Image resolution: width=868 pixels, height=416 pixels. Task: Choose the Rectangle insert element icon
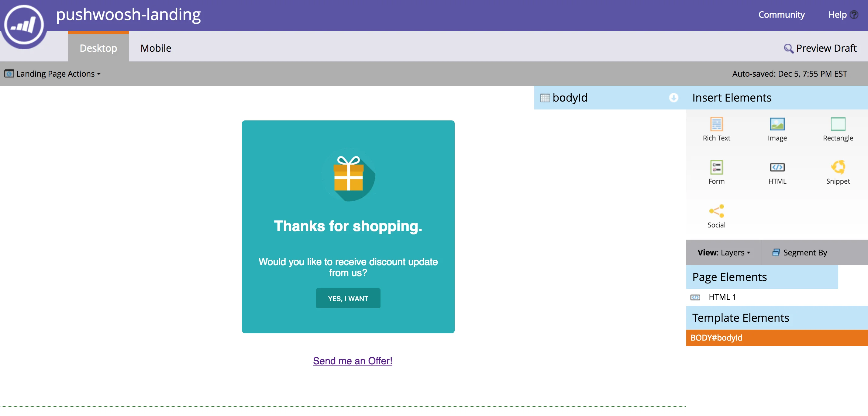[837, 124]
